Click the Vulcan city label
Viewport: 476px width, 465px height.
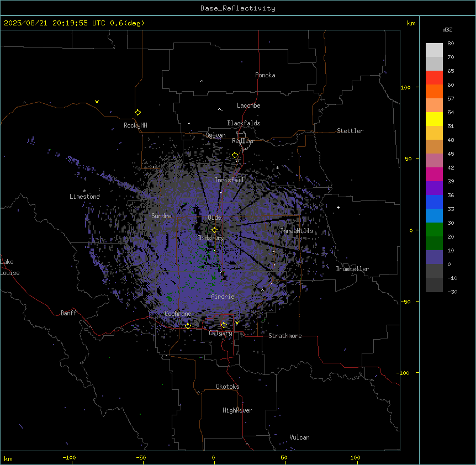(x=300, y=437)
